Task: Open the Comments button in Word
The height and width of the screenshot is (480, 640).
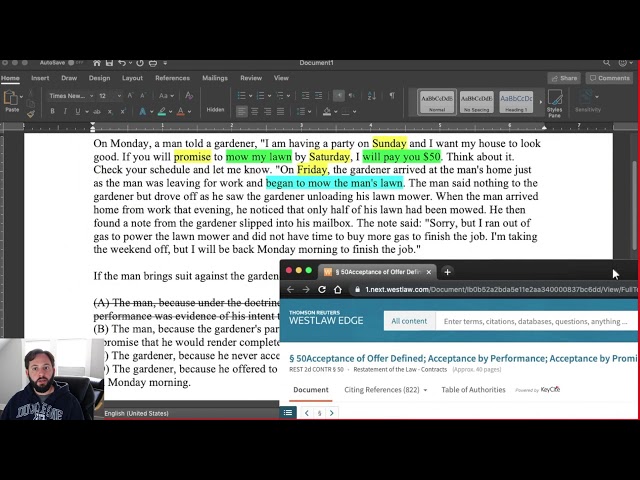Action: pos(610,78)
